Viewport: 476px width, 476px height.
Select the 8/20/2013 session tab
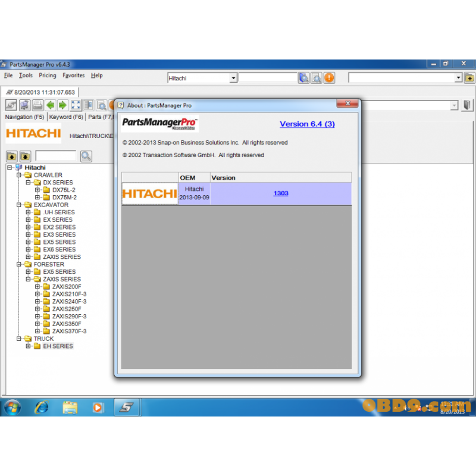click(x=40, y=92)
